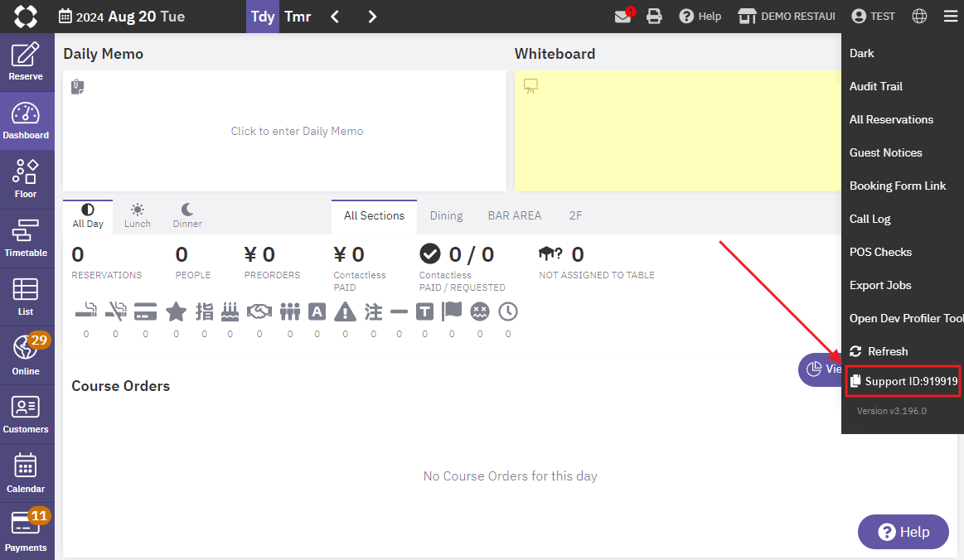Open Online bookings with badge 29
This screenshot has width=964, height=560.
pos(27,355)
